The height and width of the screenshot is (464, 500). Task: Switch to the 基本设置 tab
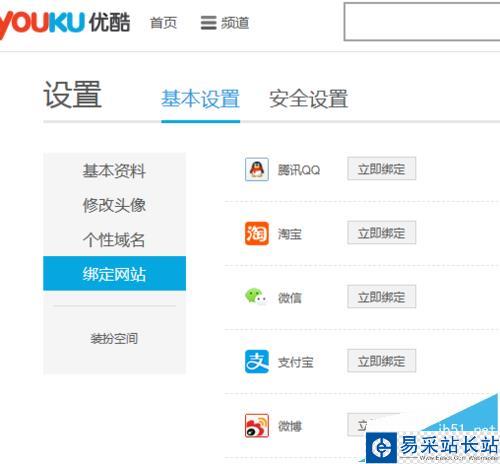click(x=200, y=99)
